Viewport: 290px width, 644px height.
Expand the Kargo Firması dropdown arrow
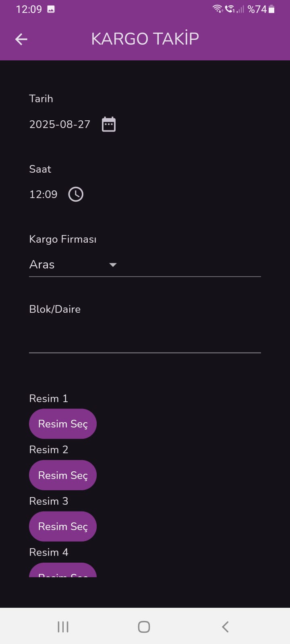coord(113,265)
